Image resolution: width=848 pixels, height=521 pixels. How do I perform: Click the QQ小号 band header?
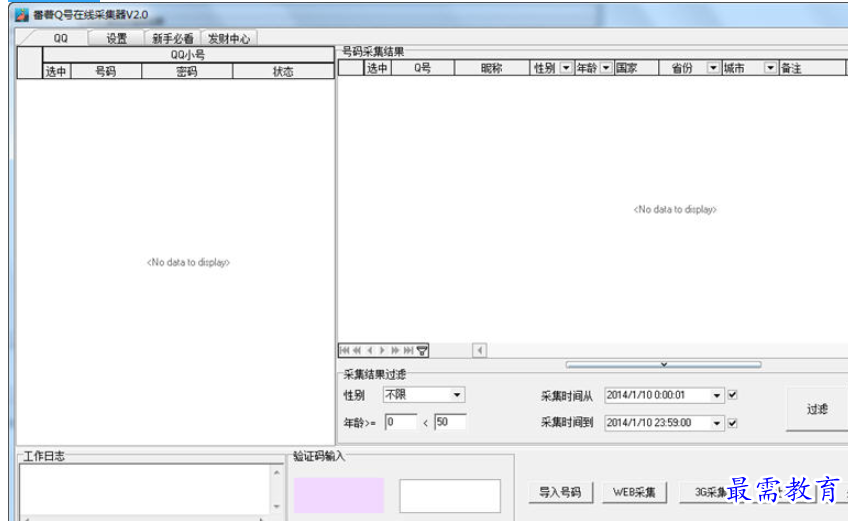tap(188, 55)
